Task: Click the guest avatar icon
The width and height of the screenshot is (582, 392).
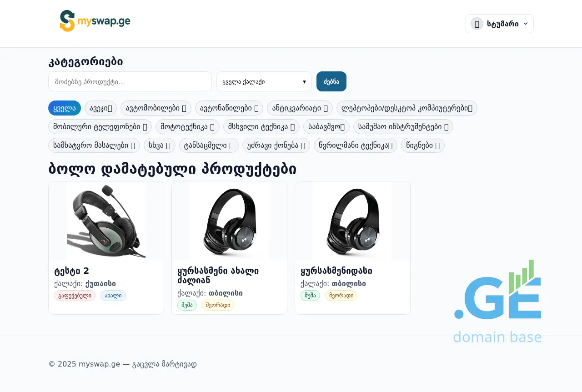Action: tap(477, 24)
